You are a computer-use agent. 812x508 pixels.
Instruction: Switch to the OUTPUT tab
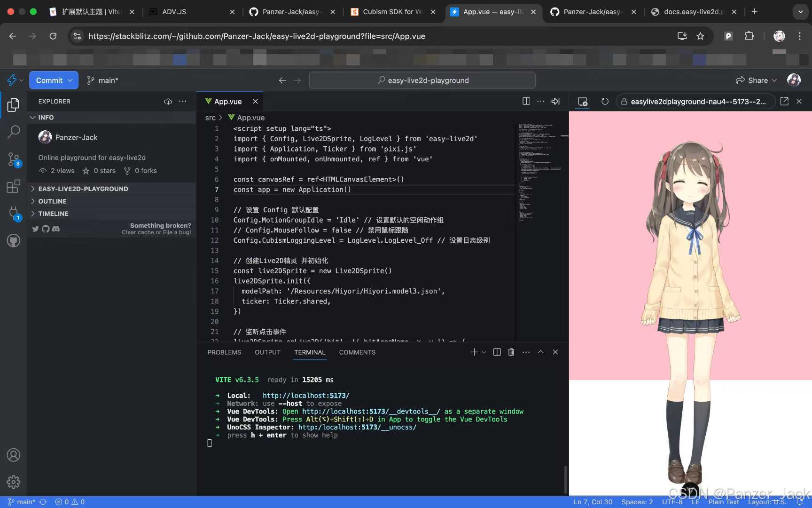(267, 352)
